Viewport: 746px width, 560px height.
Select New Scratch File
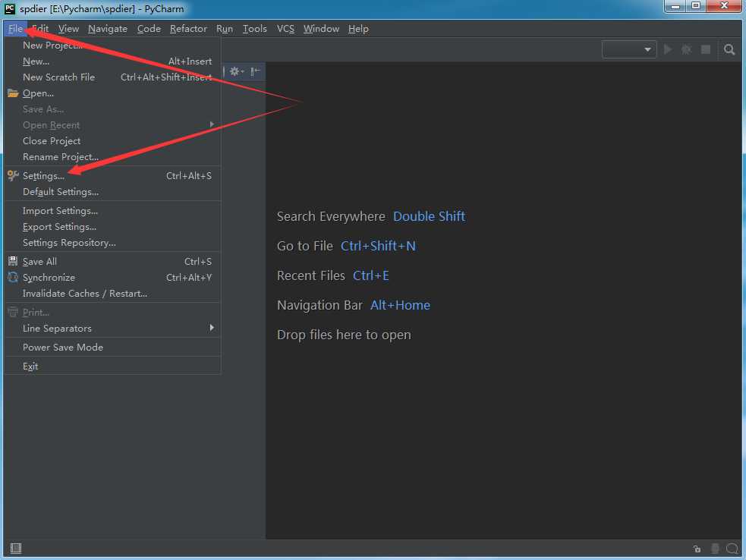(112, 77)
